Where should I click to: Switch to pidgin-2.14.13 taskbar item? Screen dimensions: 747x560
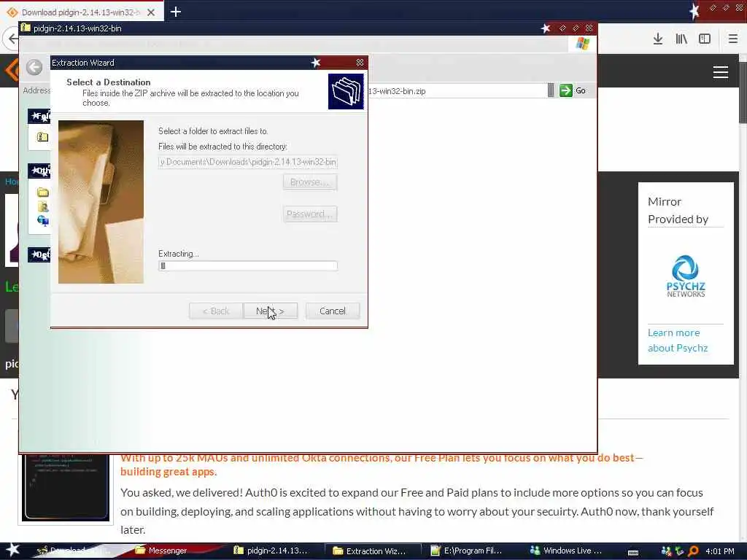click(x=271, y=551)
